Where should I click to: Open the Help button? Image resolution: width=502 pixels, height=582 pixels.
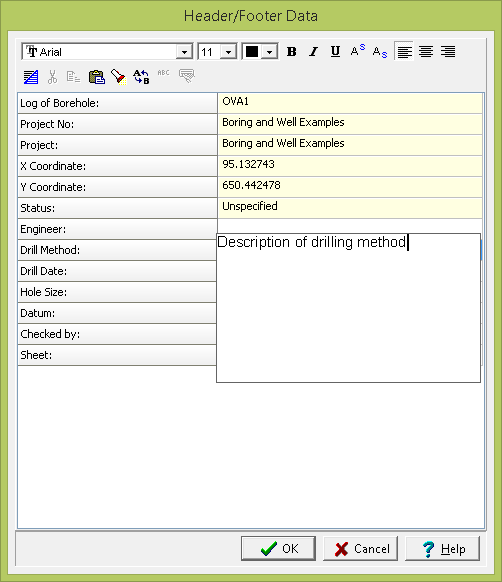tap(443, 548)
